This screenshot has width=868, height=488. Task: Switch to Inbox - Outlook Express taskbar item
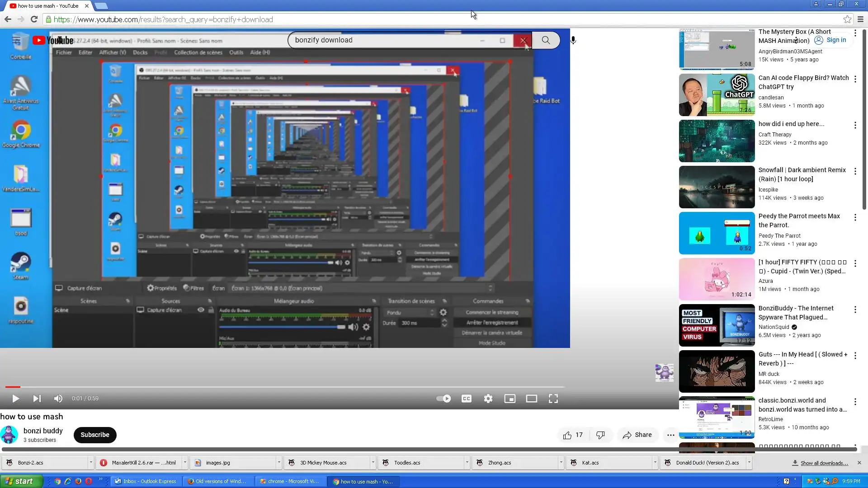tap(146, 481)
